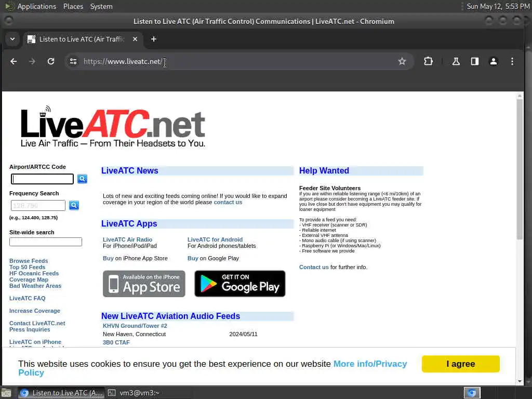Bookmark this page with star icon
The width and height of the screenshot is (532, 399).
pos(402,61)
